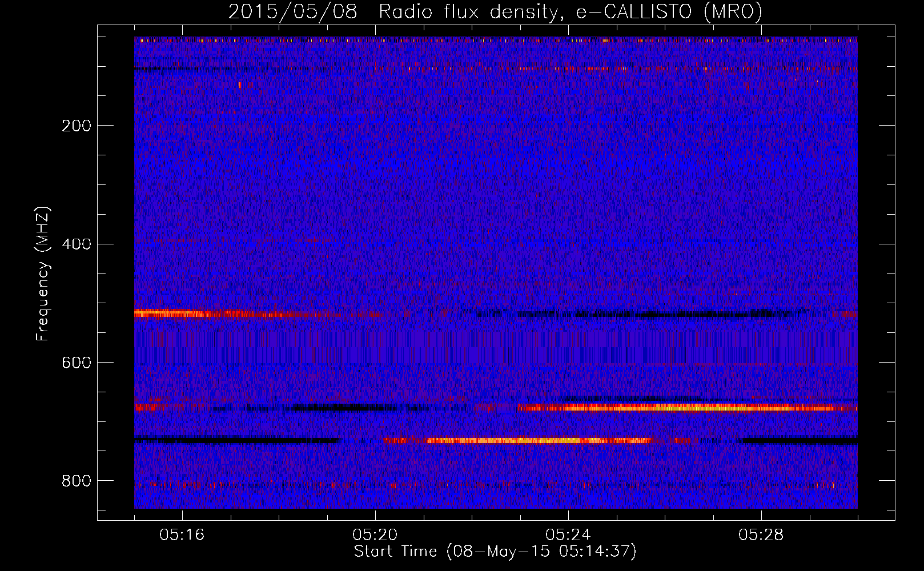Click the 'Frequency (MHZ)' axis label
The width and height of the screenshot is (924, 571).
pyautogui.click(x=43, y=274)
